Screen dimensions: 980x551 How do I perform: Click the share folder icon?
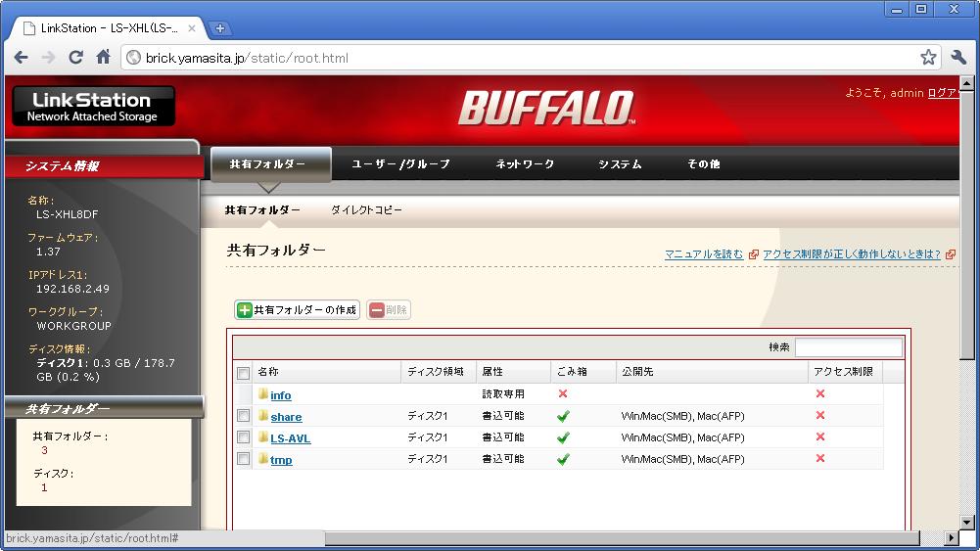point(263,415)
